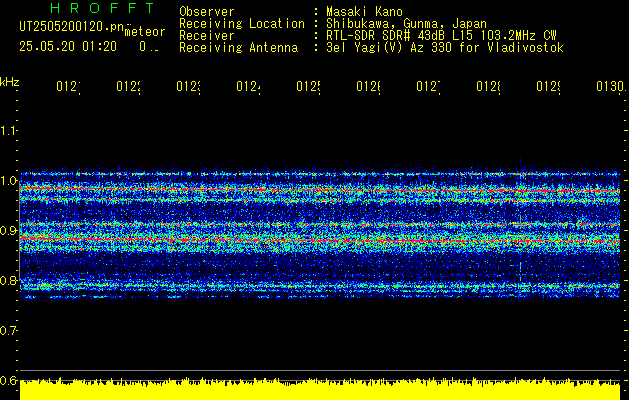Click the 1.0 frequency axis label
Screen dimensions: 629x400
[8, 181]
